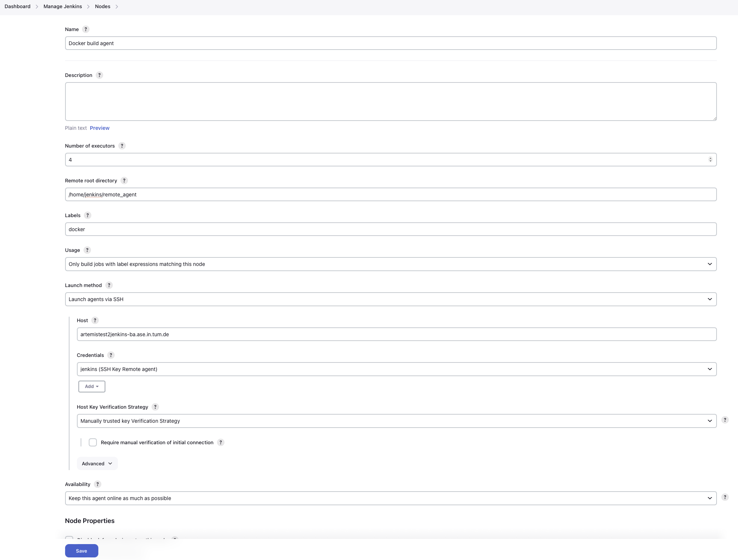Open help for the Name field

[86, 29]
